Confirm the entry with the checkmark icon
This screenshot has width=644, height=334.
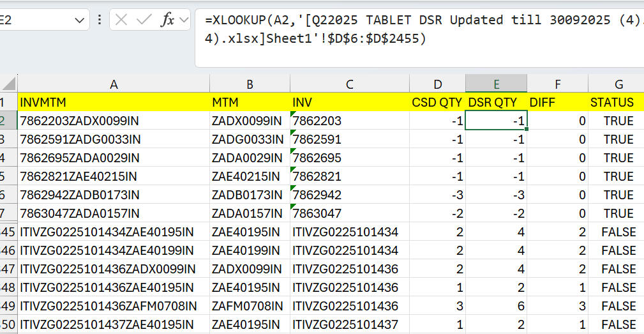pos(144,20)
